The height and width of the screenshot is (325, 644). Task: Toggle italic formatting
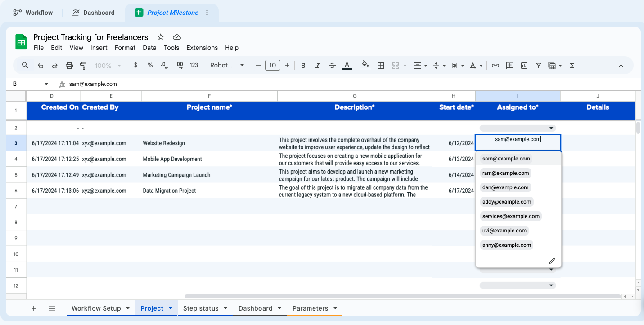318,66
